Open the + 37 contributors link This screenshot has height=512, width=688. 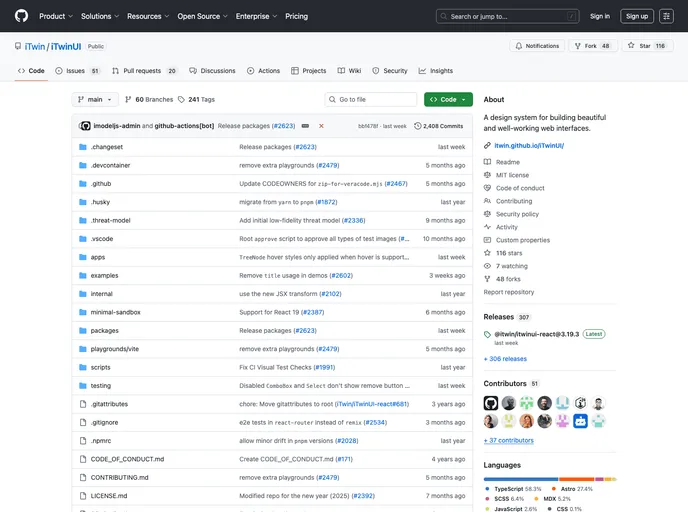pos(509,440)
